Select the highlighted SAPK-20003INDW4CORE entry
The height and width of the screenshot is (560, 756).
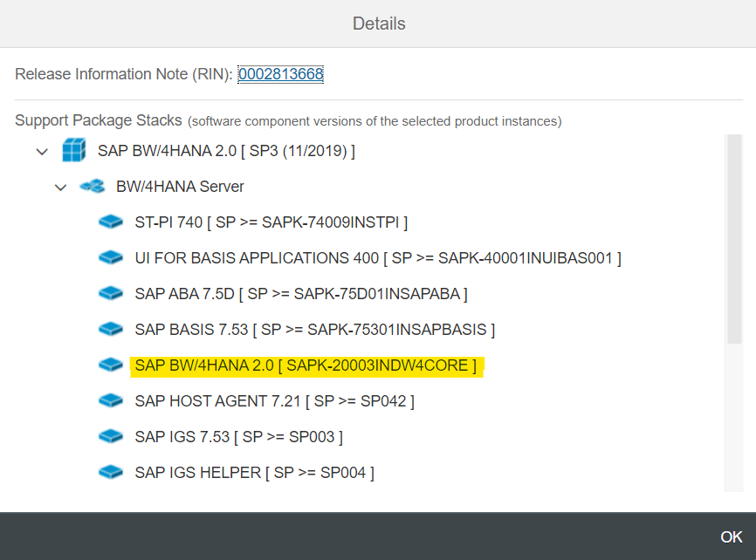(306, 365)
